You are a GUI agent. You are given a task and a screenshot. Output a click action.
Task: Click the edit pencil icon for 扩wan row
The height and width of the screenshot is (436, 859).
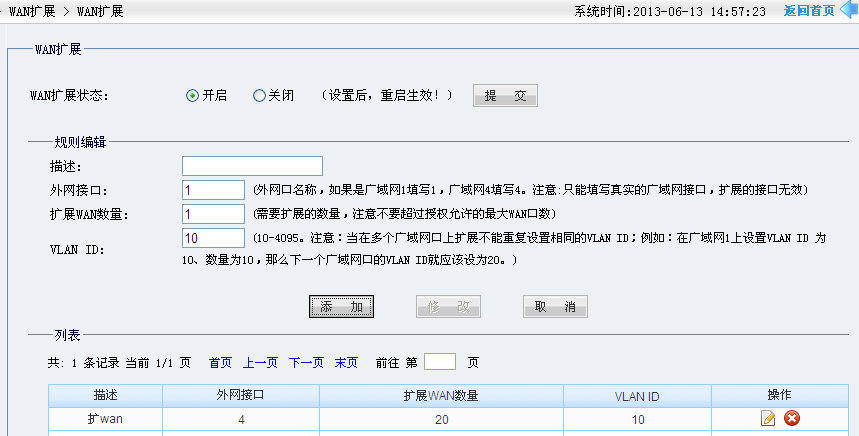(x=768, y=419)
